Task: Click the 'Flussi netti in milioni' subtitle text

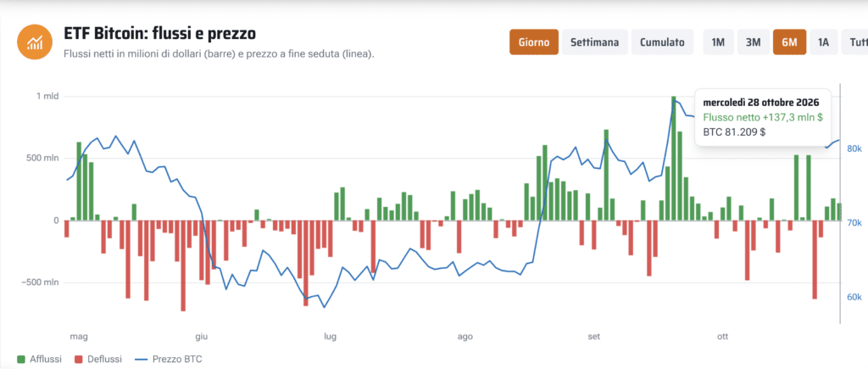Action: pyautogui.click(x=219, y=54)
